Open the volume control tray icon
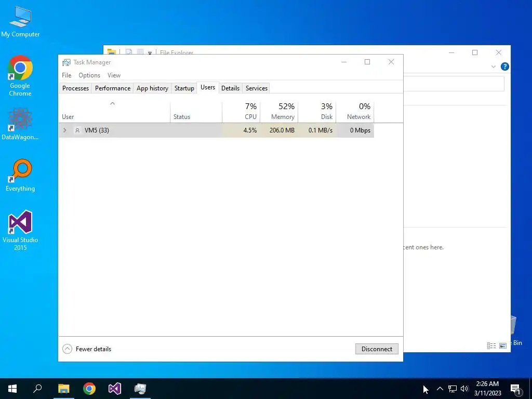Viewport: 532px width, 399px height. (464, 389)
